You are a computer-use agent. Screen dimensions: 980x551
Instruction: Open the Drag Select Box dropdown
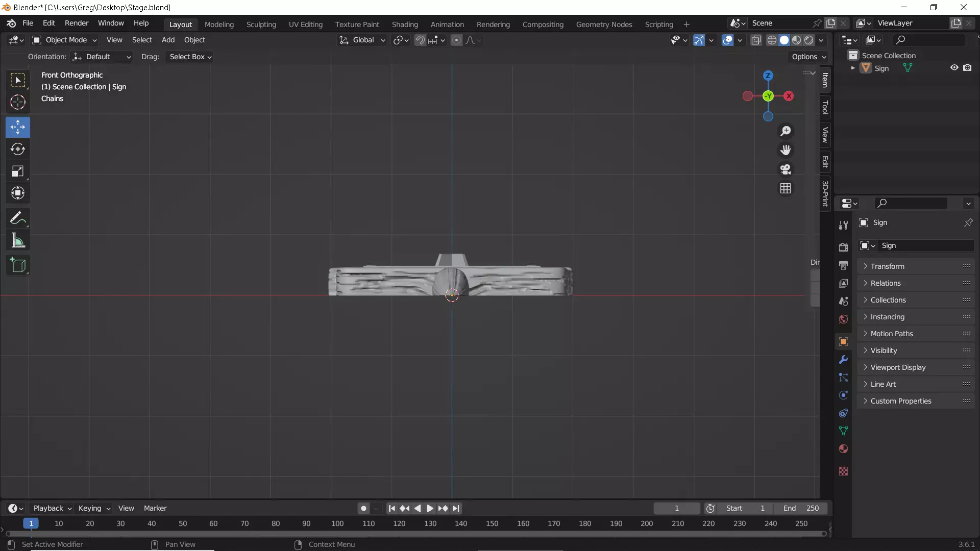click(190, 57)
